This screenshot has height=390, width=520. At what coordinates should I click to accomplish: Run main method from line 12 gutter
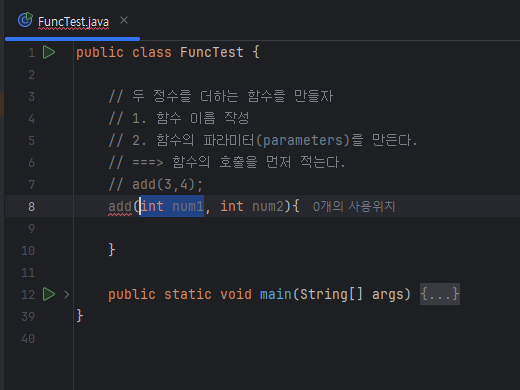(x=49, y=294)
